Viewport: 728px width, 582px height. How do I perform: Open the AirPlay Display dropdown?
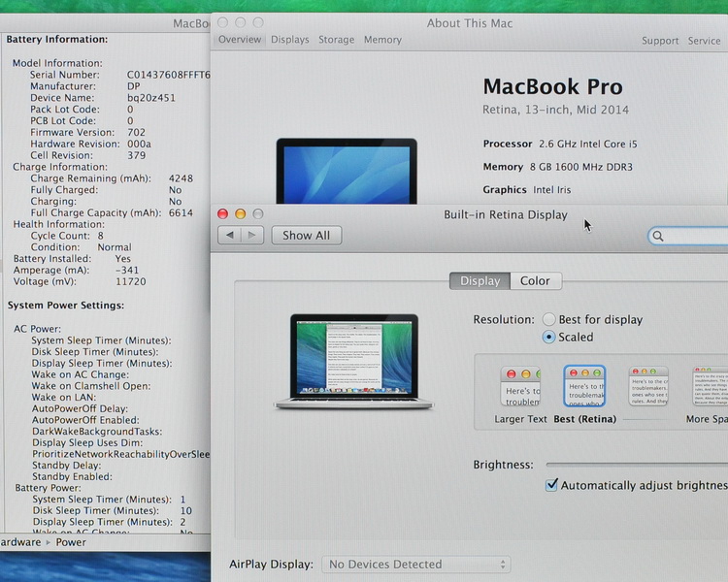tap(416, 565)
